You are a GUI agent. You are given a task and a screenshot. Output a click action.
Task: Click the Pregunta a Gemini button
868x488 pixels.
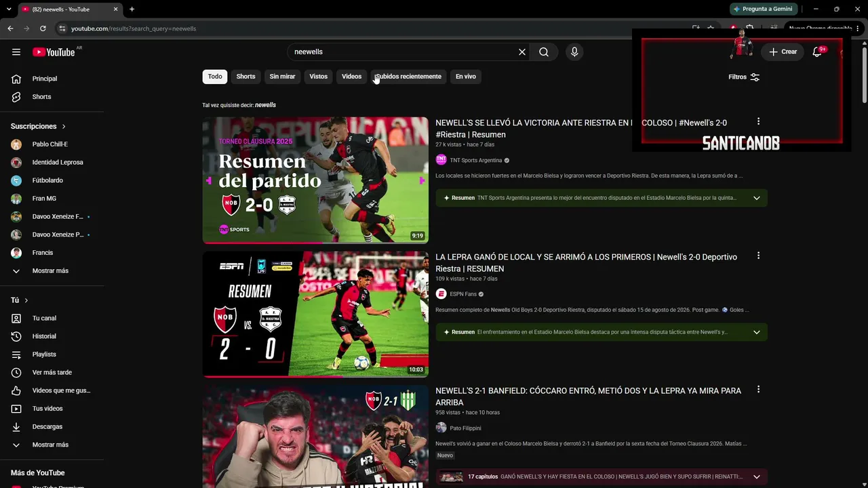tap(763, 9)
